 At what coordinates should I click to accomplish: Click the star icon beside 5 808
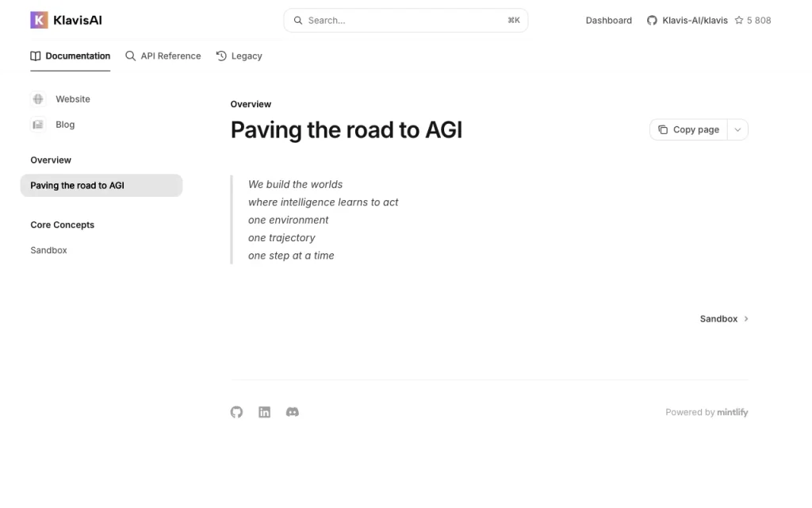pyautogui.click(x=739, y=20)
